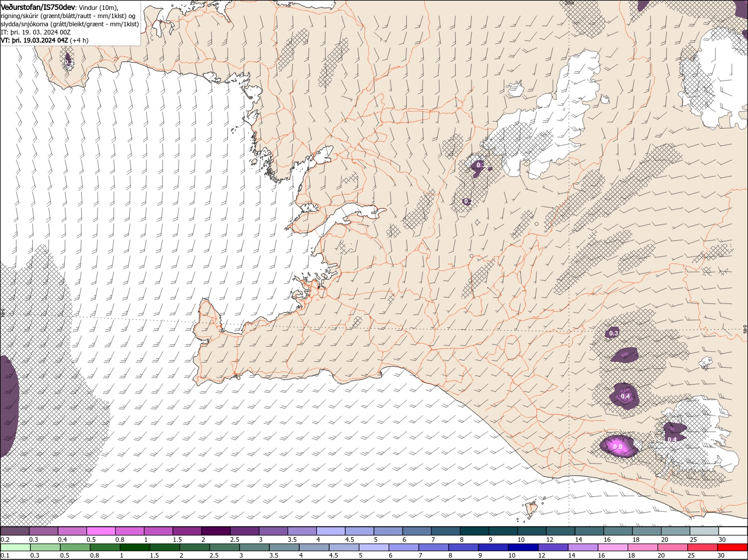Select the rain legend swatch for 4.5–5 mm
Image resolution: width=748 pixels, height=560 pixels.
[x=345, y=547]
